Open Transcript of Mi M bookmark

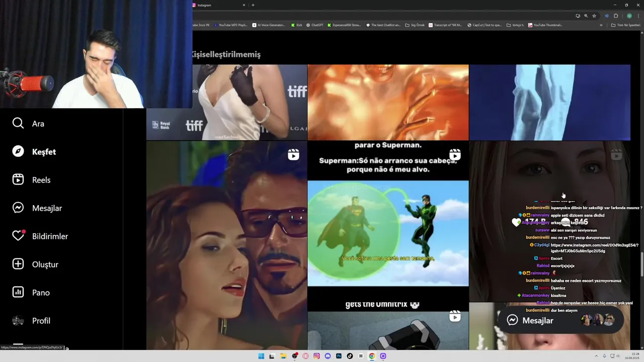(x=445, y=25)
